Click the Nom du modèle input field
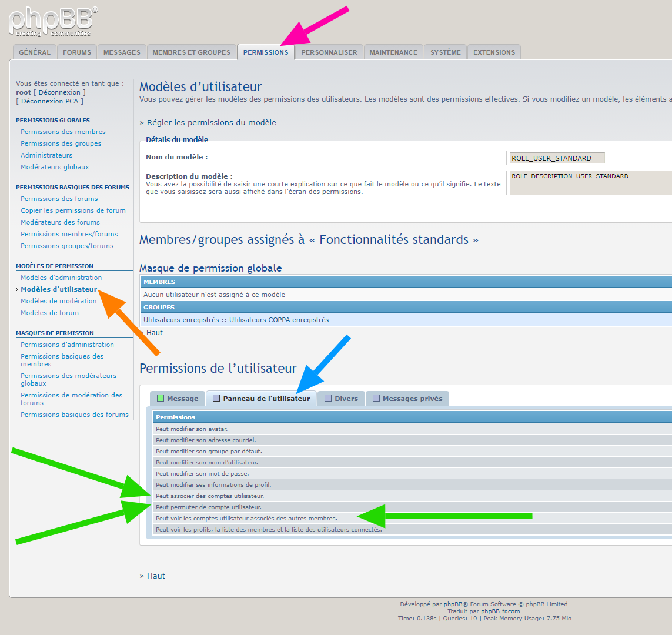Viewport: 672px width, 635px height. pyautogui.click(x=556, y=158)
